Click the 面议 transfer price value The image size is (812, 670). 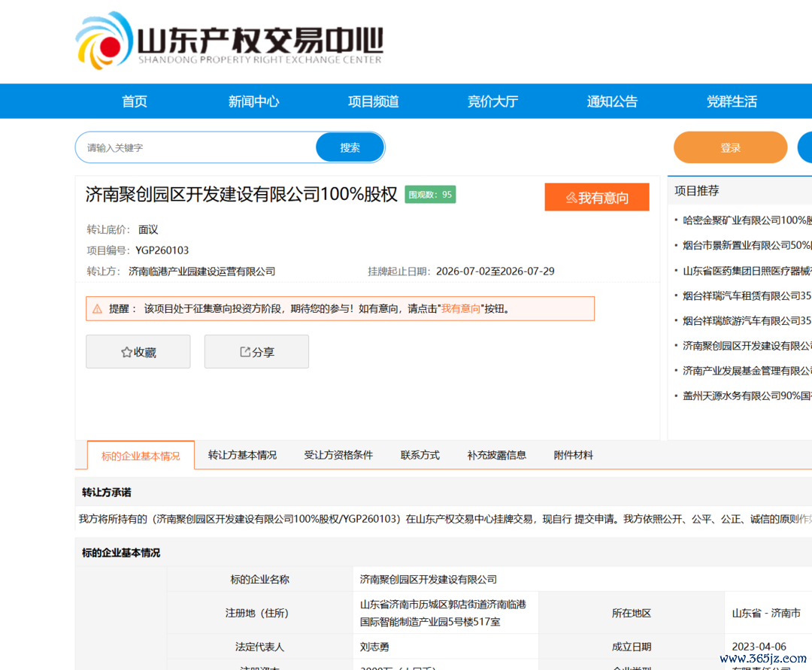(x=148, y=229)
